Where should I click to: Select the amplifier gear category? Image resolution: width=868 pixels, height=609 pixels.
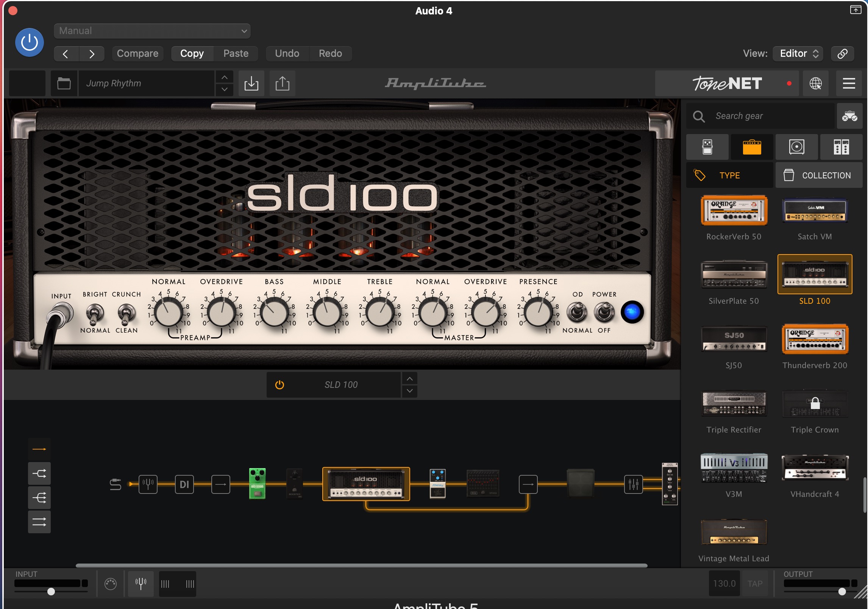(752, 147)
